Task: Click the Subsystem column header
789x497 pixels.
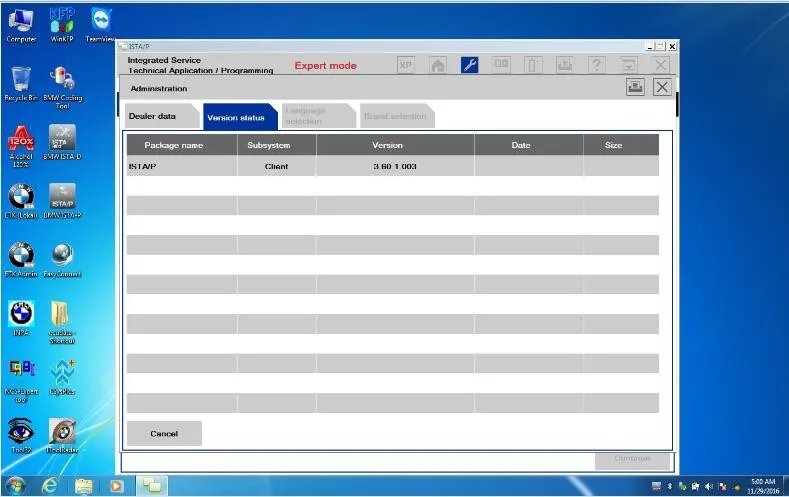Action: [277, 145]
